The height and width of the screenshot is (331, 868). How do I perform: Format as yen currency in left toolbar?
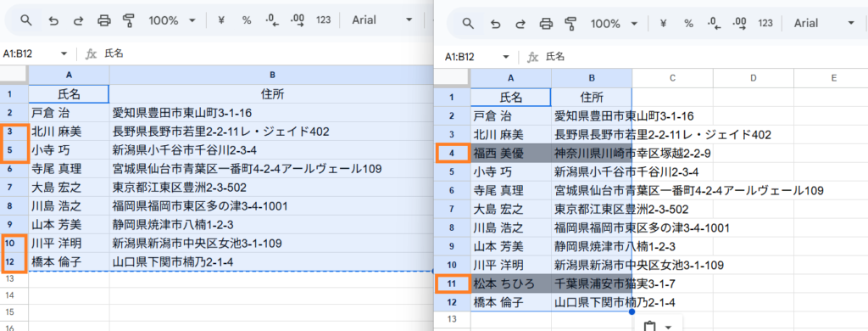click(222, 20)
